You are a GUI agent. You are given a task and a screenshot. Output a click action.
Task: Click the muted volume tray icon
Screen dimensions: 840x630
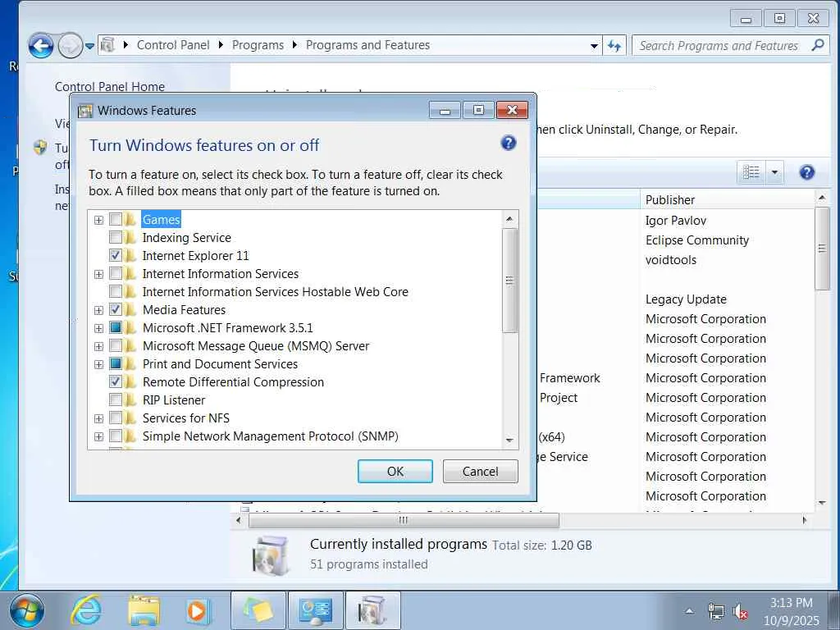[741, 611]
